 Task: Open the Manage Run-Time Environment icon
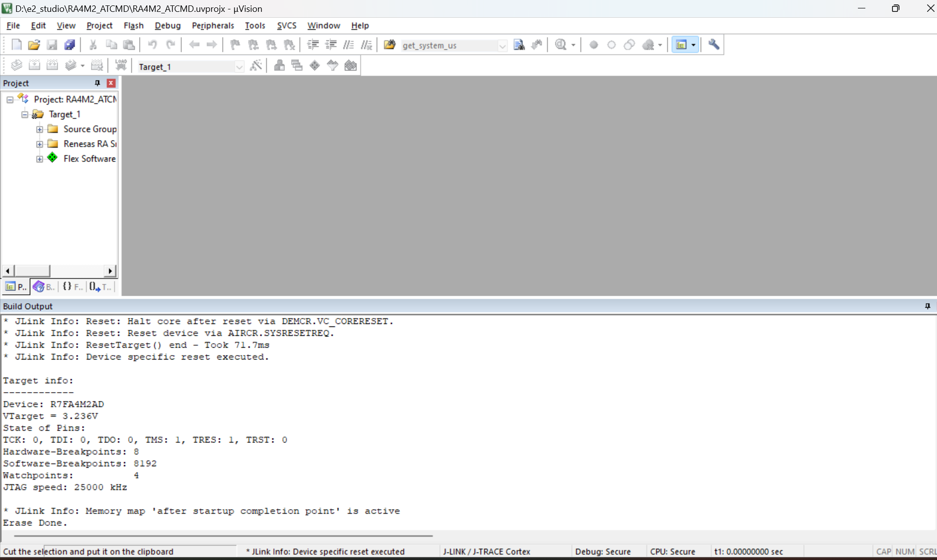pyautogui.click(x=315, y=66)
